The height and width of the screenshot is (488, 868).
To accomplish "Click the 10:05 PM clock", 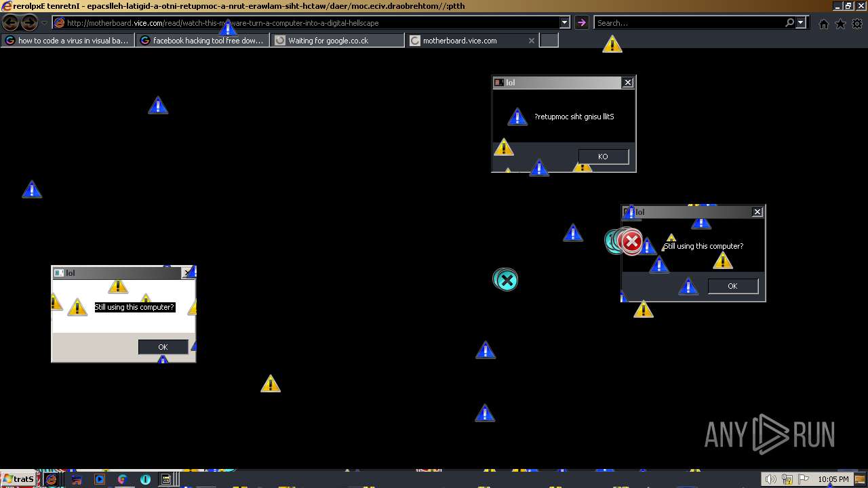I will pyautogui.click(x=833, y=479).
